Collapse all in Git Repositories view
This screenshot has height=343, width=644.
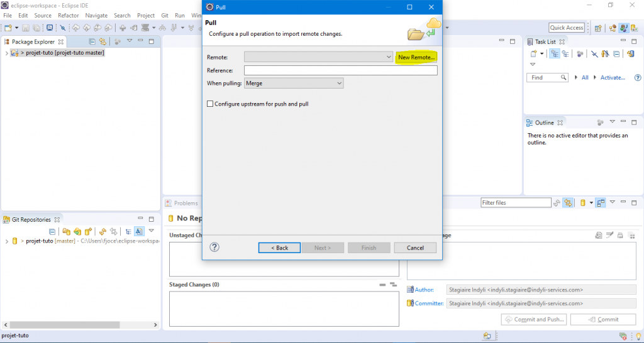(52, 231)
